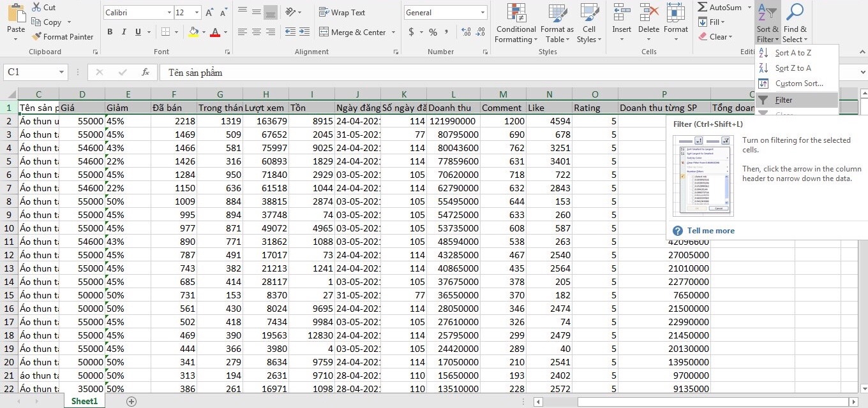Click the Insert Function fx icon
Viewport: 868px width, 408px height.
pyautogui.click(x=146, y=73)
